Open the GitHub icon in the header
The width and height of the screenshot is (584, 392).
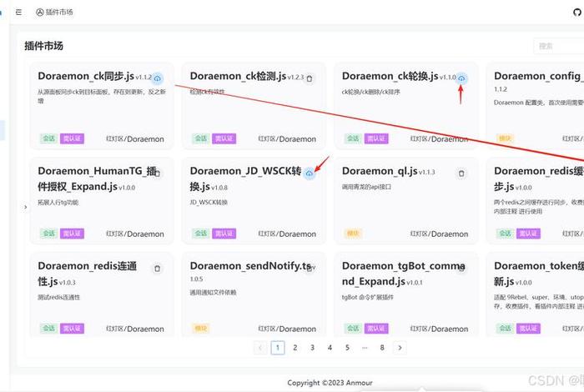click(x=577, y=13)
